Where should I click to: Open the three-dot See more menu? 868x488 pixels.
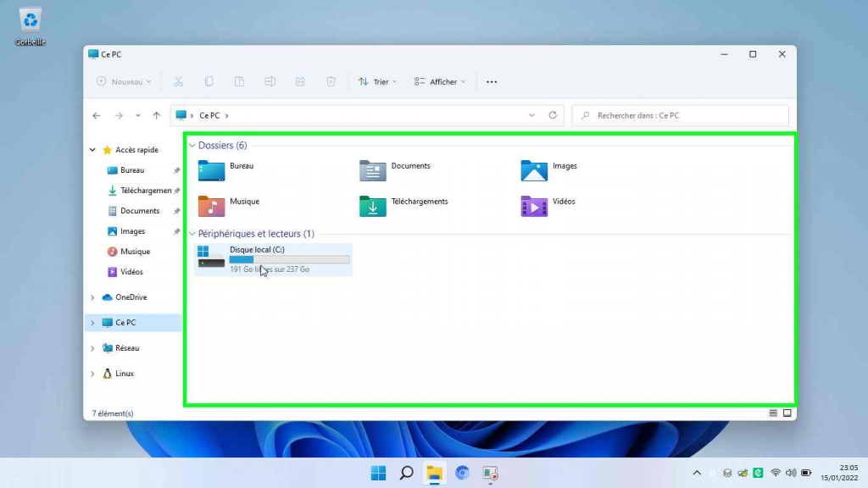pyautogui.click(x=492, y=81)
